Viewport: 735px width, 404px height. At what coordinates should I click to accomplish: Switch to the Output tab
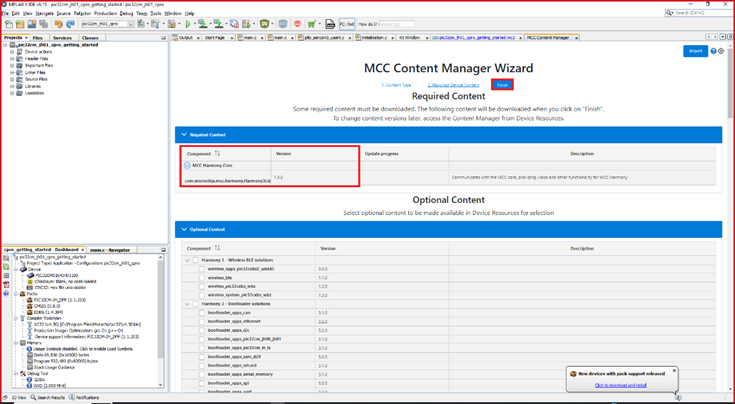[x=186, y=37]
